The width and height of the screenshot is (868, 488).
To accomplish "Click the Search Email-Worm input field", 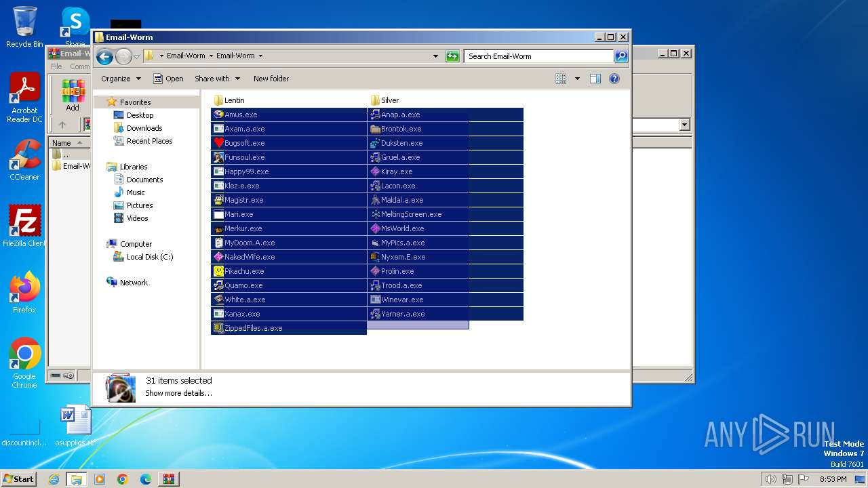I will point(539,56).
